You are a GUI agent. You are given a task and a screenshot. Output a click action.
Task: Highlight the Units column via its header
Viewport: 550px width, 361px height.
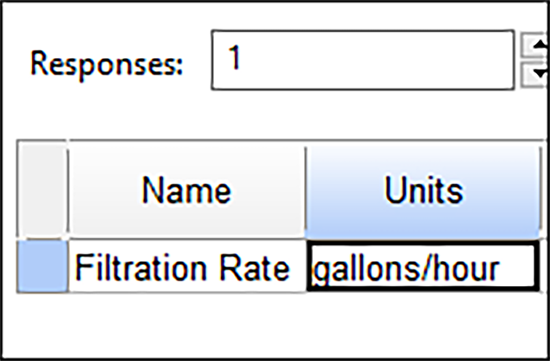tap(423, 190)
